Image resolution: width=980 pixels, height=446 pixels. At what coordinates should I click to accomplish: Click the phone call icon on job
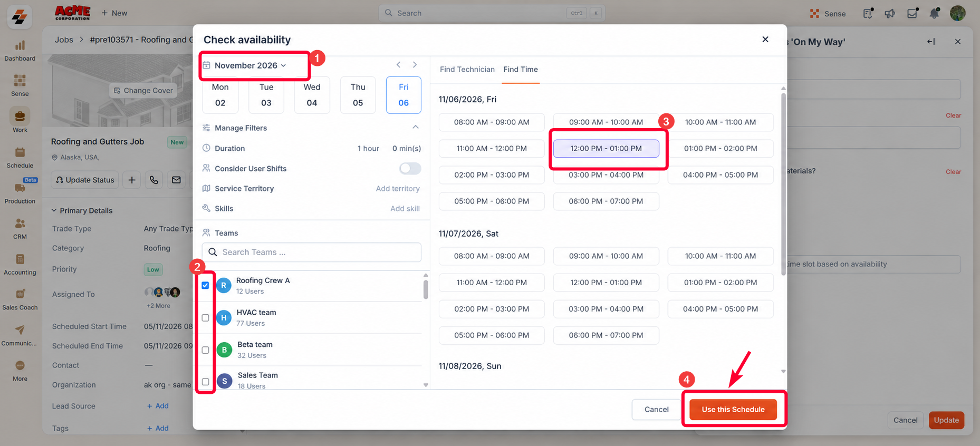(154, 180)
